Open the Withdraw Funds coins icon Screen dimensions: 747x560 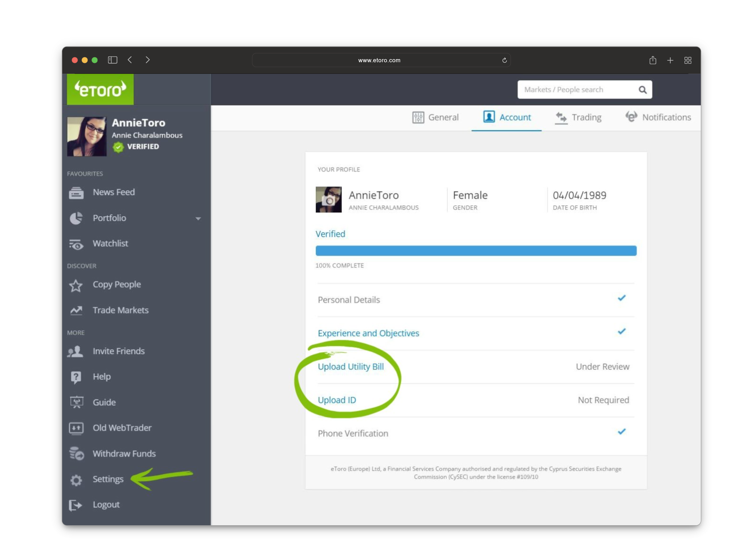coord(77,454)
